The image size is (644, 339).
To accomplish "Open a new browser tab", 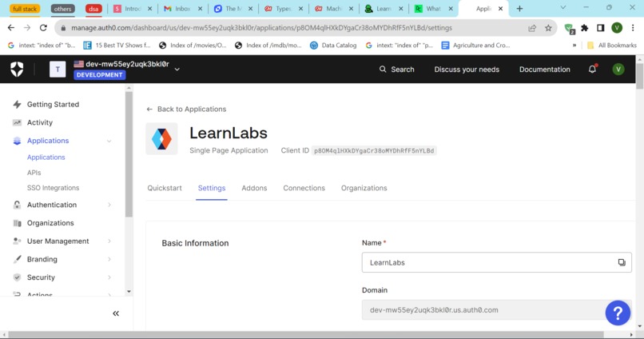I will tap(519, 9).
